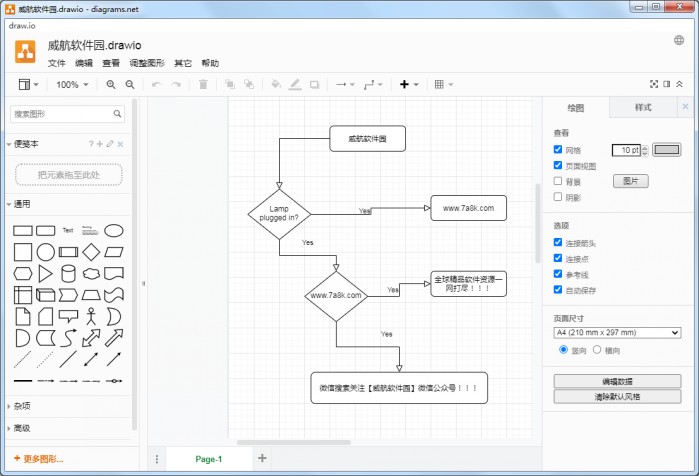Click the shadow toolbar icon
The image size is (699, 476).
(315, 84)
